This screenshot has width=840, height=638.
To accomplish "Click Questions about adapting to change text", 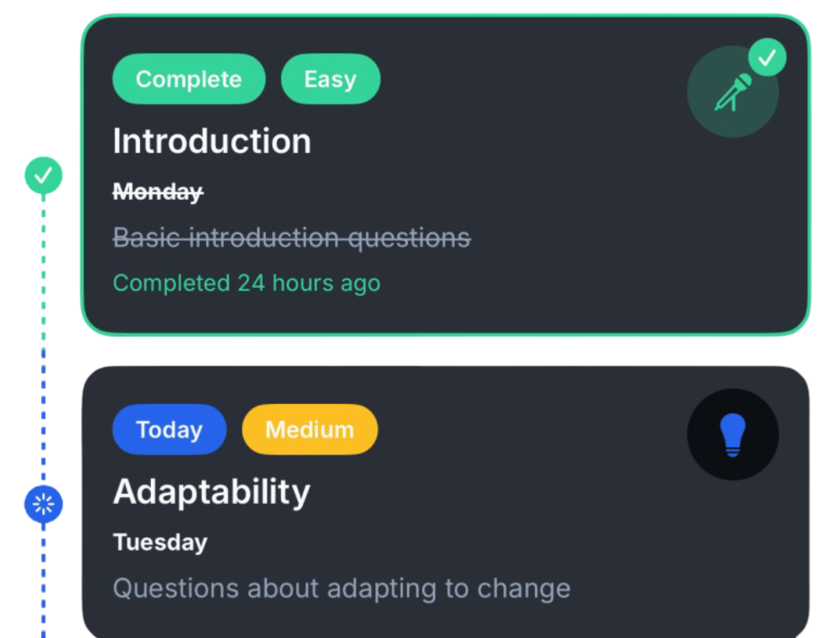I will pyautogui.click(x=341, y=588).
